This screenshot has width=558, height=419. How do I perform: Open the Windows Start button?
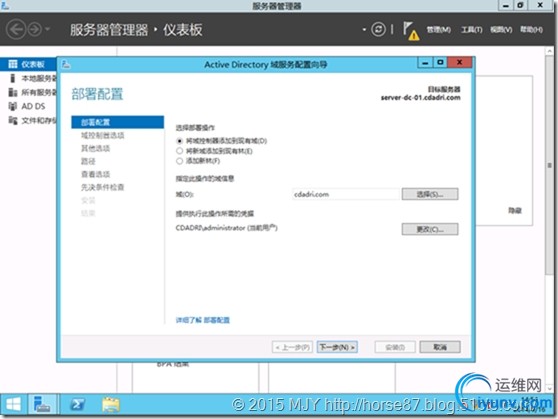pos(14,405)
